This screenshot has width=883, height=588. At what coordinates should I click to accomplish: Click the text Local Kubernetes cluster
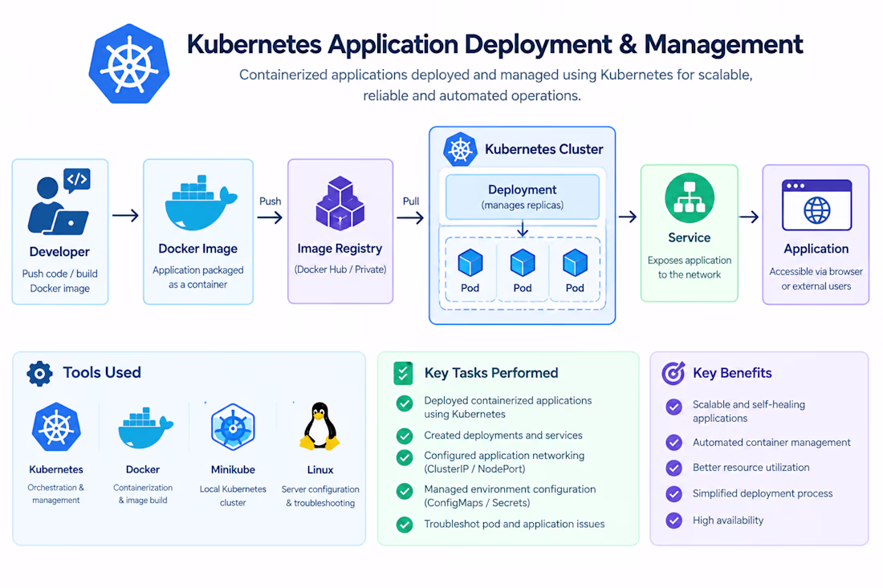pyautogui.click(x=233, y=496)
